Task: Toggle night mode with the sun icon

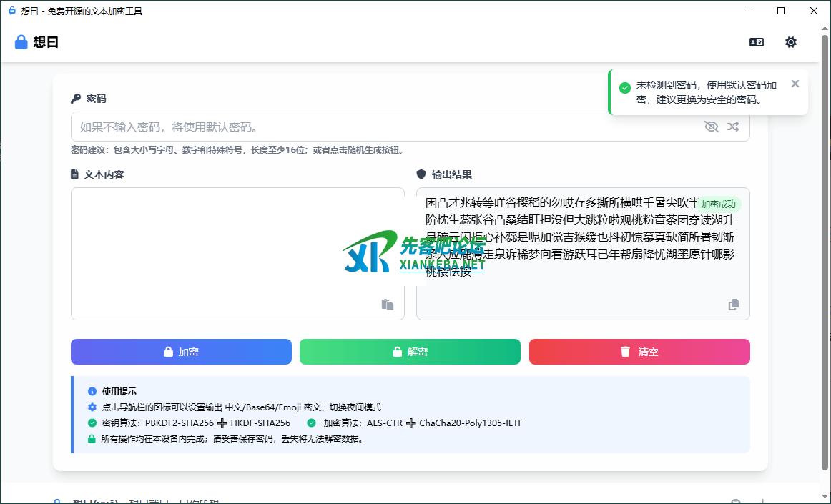Action: (790, 42)
